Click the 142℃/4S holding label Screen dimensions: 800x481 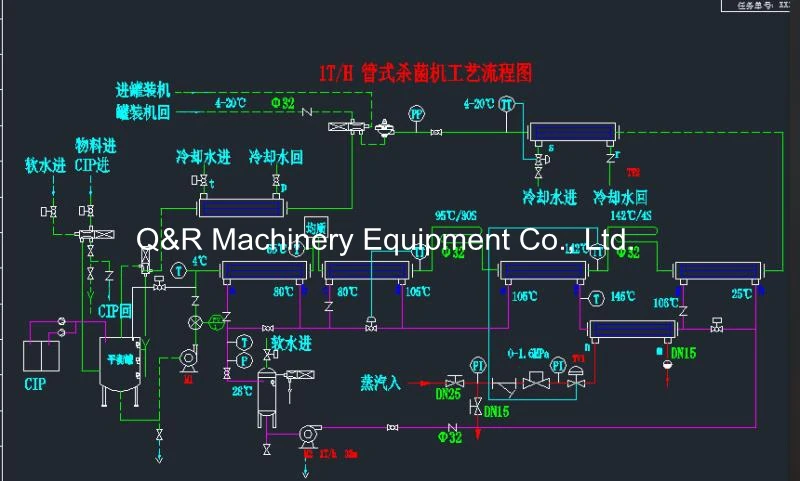click(631, 215)
